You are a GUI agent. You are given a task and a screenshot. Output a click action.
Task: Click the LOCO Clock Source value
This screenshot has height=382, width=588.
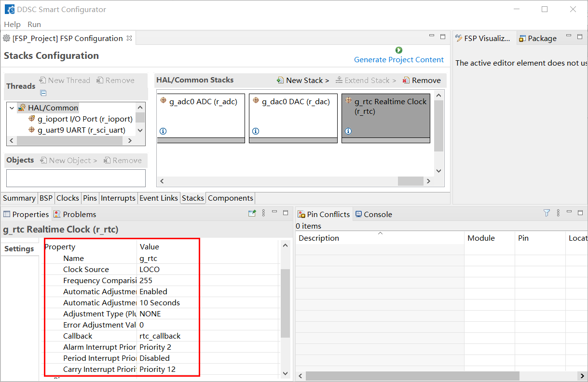[x=150, y=269]
